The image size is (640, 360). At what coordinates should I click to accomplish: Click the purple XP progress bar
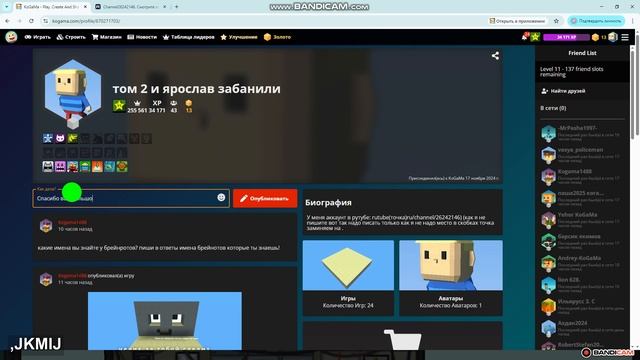tap(566, 37)
